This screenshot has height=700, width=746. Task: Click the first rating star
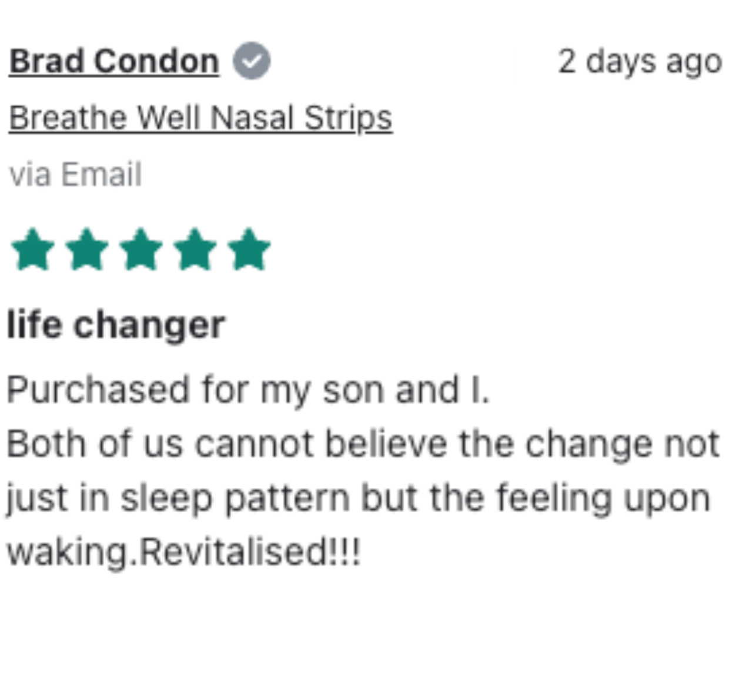point(33,250)
